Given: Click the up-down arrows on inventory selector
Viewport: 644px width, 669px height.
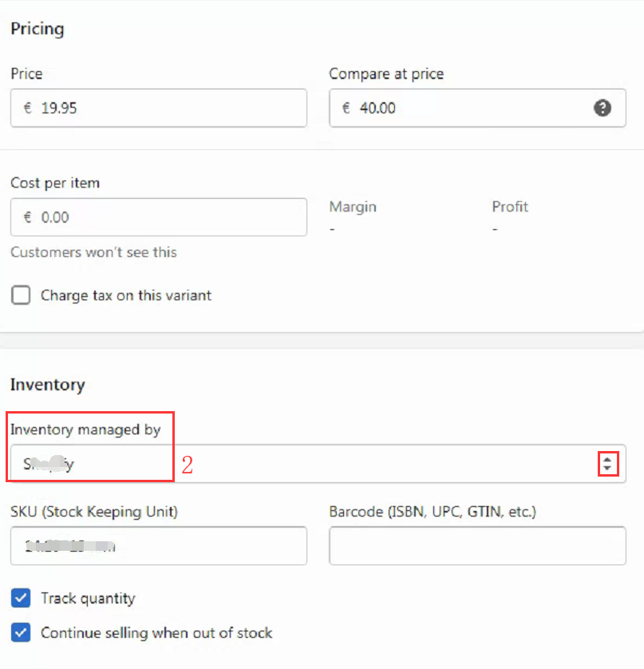Looking at the screenshot, I should click(607, 464).
